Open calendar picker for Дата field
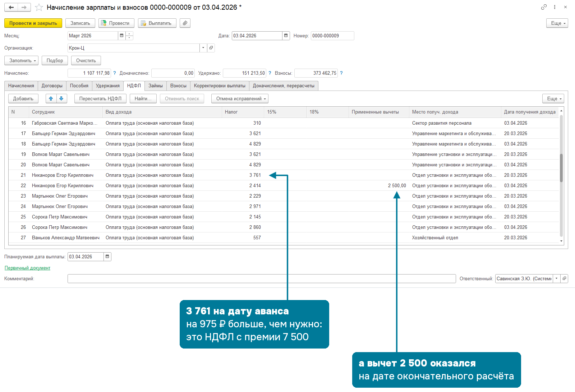The width and height of the screenshot is (575, 392). tap(286, 36)
